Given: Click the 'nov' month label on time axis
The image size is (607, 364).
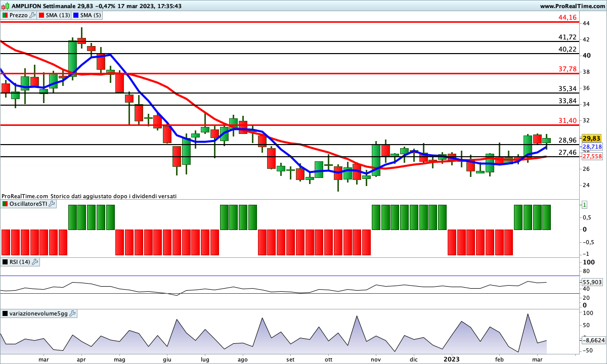Looking at the screenshot, I should click(376, 359).
